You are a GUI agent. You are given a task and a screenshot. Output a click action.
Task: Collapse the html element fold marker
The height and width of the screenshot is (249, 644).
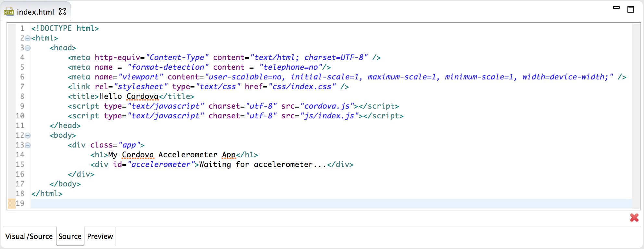coord(28,38)
